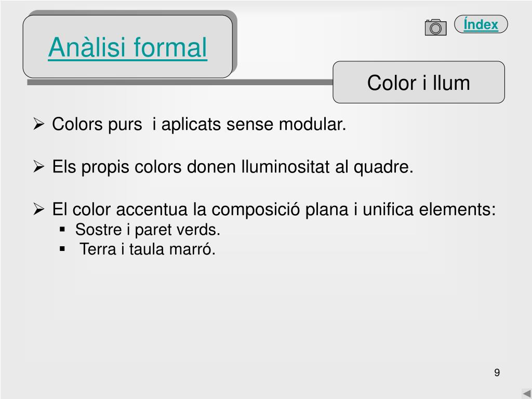Follow the 'Anàlisi formal' title link
The height and width of the screenshot is (399, 532).
(128, 47)
